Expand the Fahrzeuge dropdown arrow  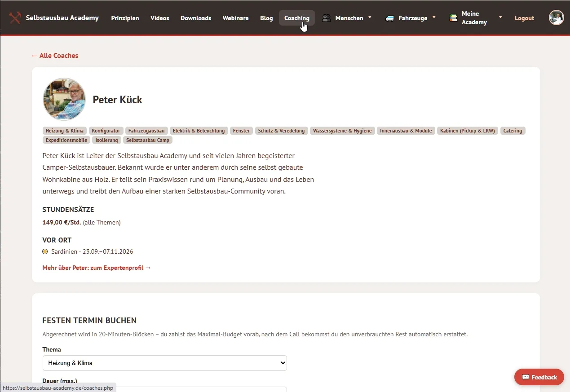[x=434, y=17]
